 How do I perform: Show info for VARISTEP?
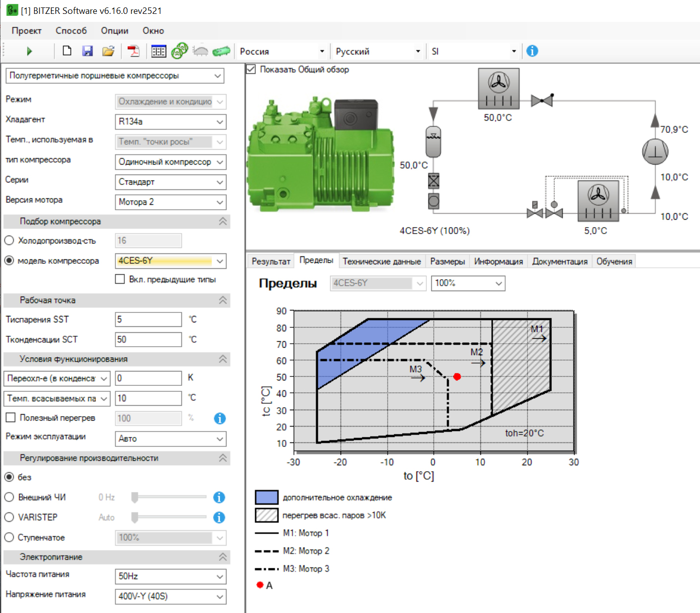[219, 517]
